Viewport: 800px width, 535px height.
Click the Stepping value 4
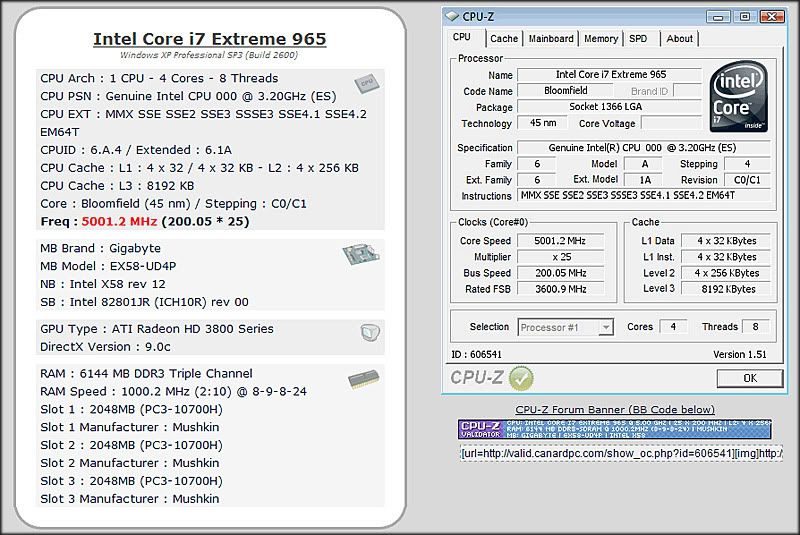747,164
